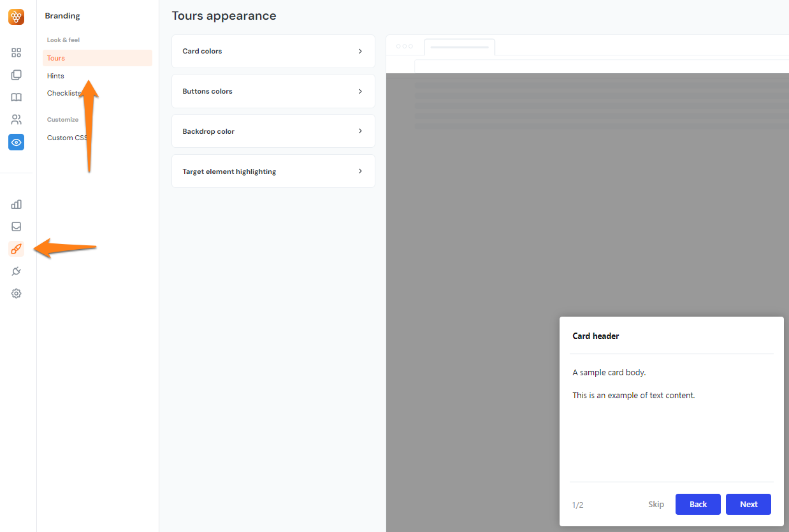Viewport: 789px width, 532px height.
Task: Open the Checklists branding section
Action: coord(64,93)
